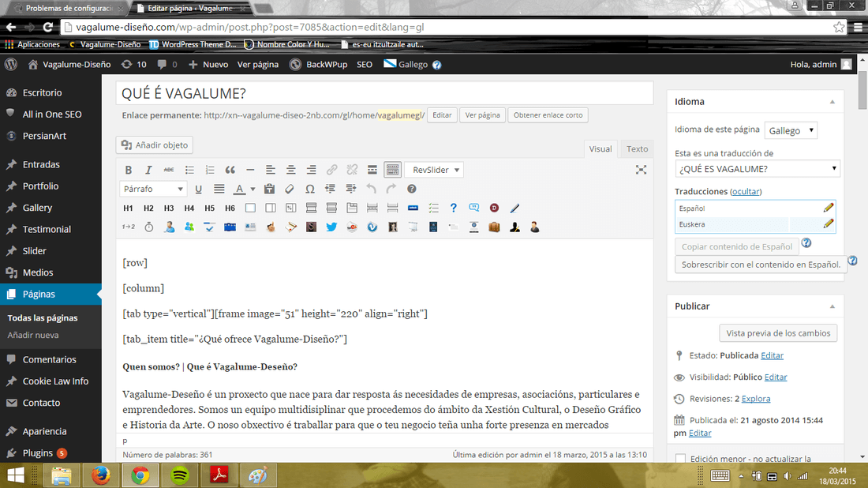
Task: Open Apariencia in the sidebar menu
Action: click(51, 431)
